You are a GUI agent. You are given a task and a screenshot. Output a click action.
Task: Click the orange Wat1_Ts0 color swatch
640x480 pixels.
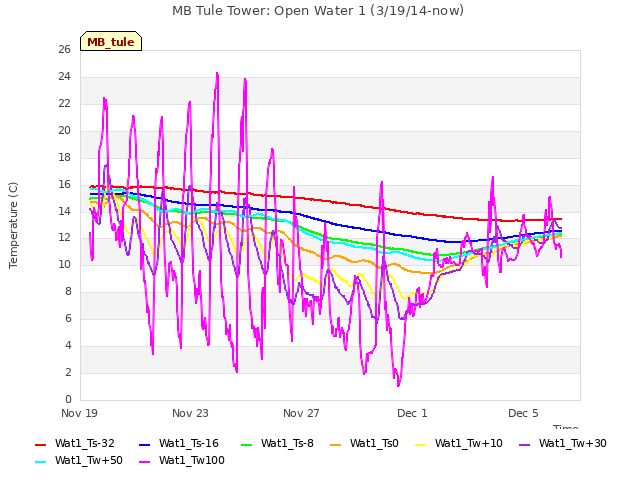[336, 444]
